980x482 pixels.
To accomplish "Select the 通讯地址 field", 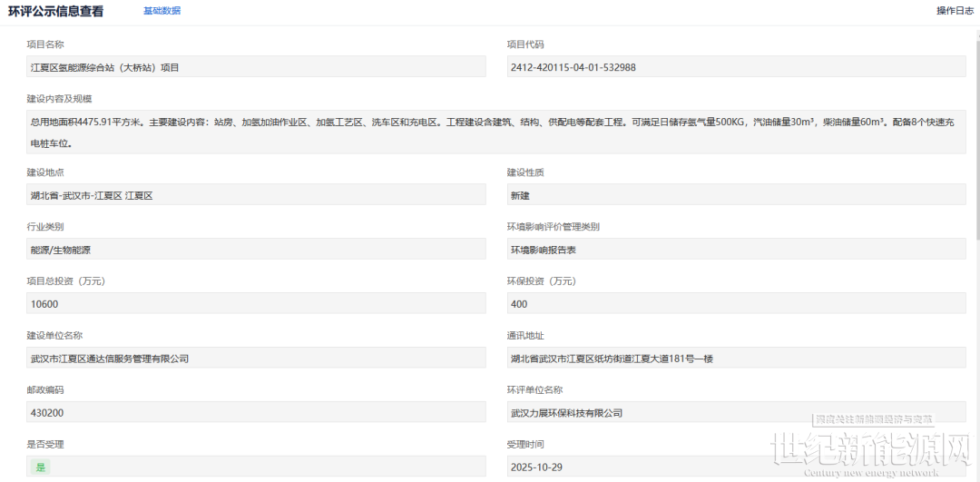I will [736, 359].
